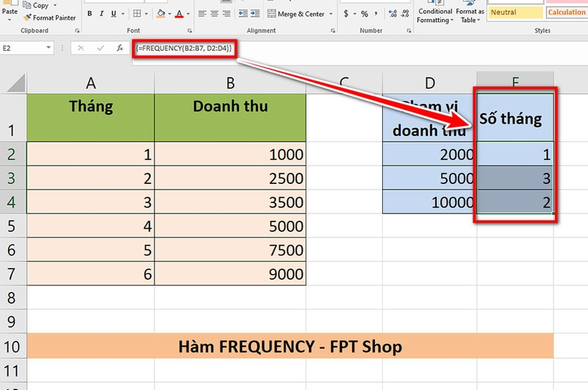Apply italic formatting
The image size is (588, 390).
pyautogui.click(x=101, y=14)
